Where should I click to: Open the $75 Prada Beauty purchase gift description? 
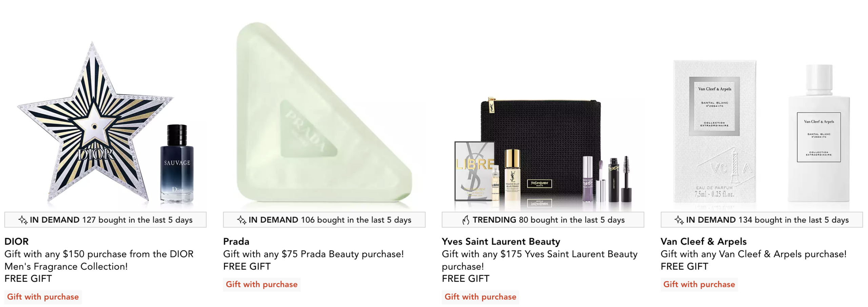pos(313,254)
